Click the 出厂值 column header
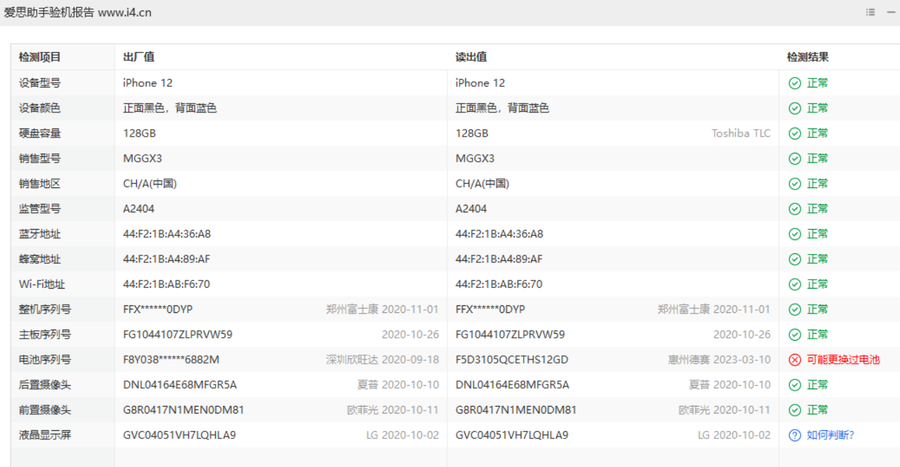This screenshot has width=900, height=467. [138, 57]
